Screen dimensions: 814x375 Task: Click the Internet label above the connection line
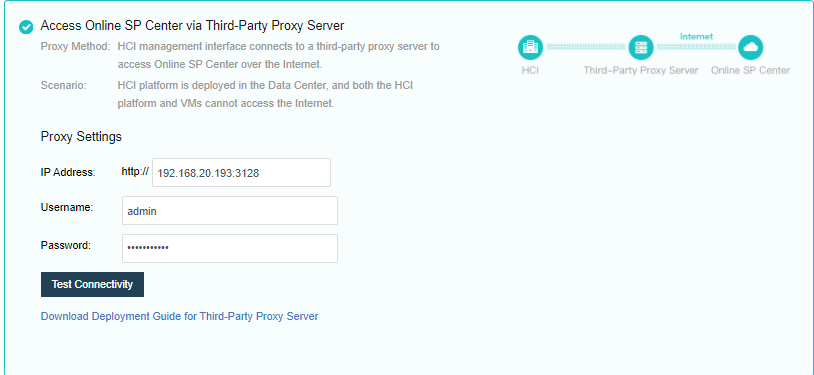point(696,36)
